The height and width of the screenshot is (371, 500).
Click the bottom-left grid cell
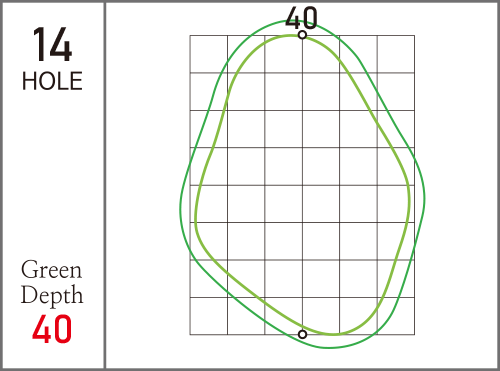coord(209,316)
